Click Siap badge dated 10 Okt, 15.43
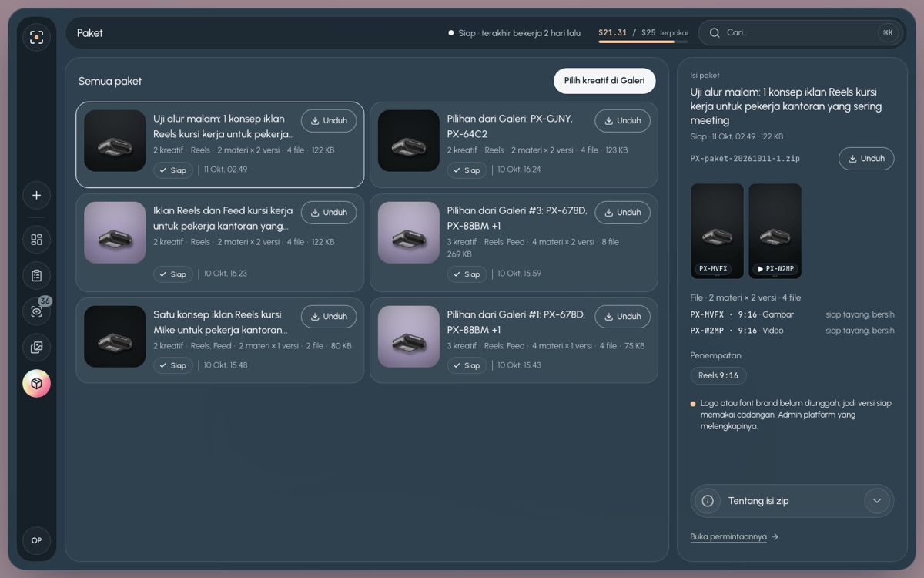The width and height of the screenshot is (924, 578). point(467,366)
